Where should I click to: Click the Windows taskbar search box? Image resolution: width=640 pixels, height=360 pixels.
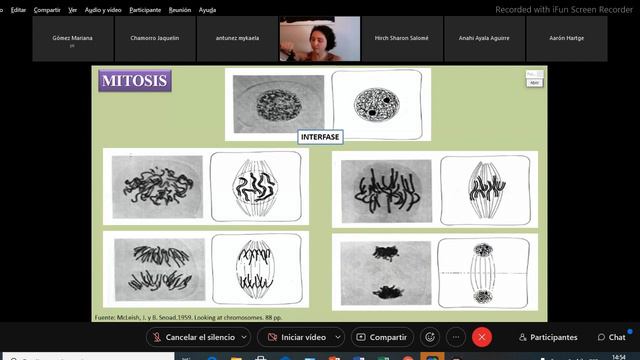(x=89, y=356)
